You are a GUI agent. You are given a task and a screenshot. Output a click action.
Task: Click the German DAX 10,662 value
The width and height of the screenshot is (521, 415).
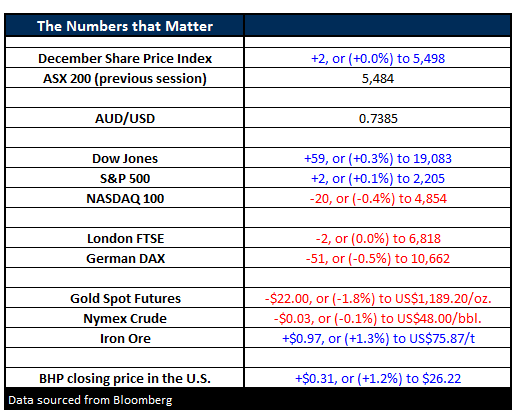tap(378, 259)
